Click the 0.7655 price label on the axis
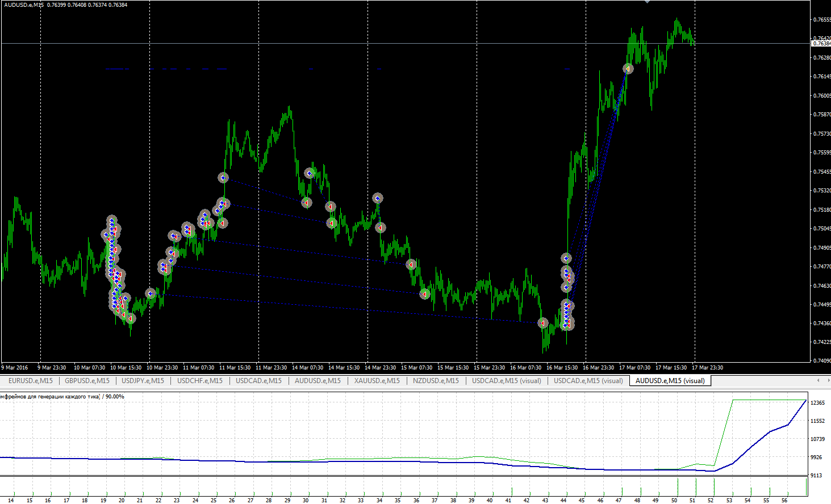831x504 pixels. pos(822,20)
